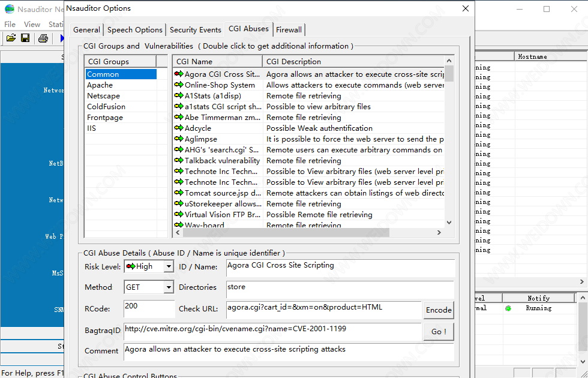Click the arrow icon beside A1Stats (a1disp)
The width and height of the screenshot is (588, 378).
(x=179, y=95)
